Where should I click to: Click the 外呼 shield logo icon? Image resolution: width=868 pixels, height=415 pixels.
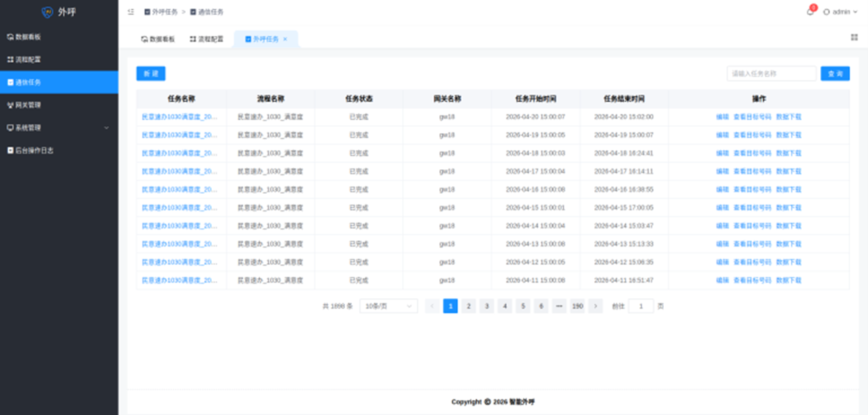(x=47, y=12)
